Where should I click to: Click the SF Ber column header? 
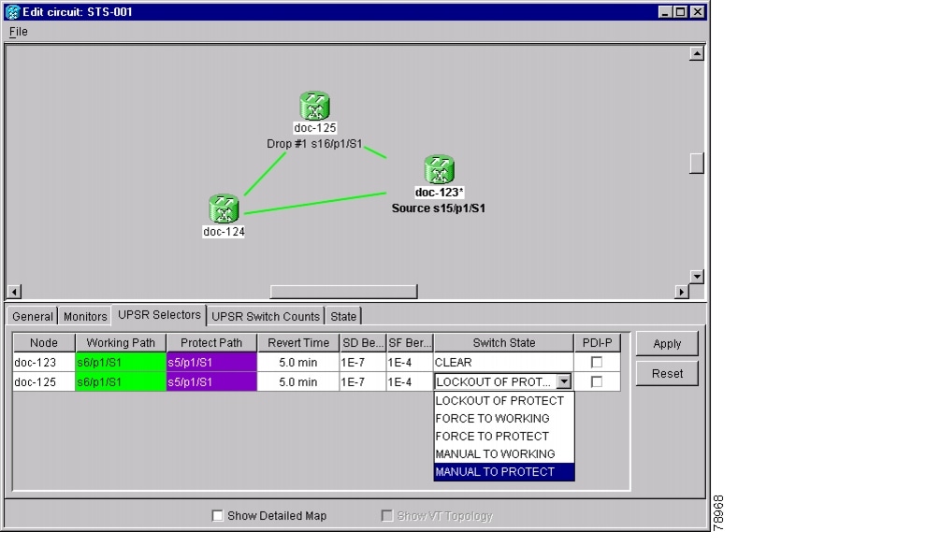pos(410,343)
